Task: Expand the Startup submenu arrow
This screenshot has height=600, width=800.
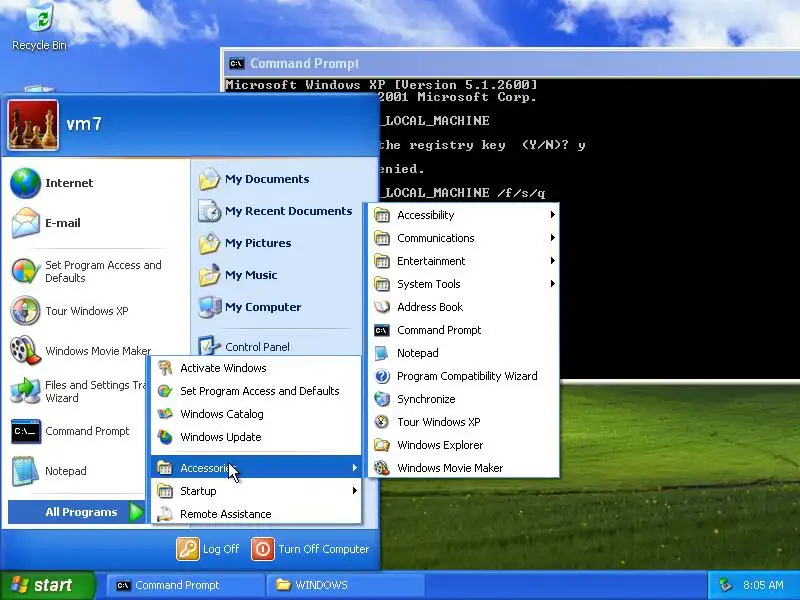Action: [x=355, y=491]
